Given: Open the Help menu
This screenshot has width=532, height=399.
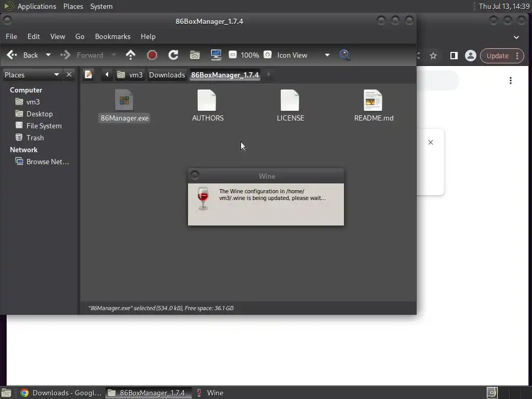Looking at the screenshot, I should (148, 36).
